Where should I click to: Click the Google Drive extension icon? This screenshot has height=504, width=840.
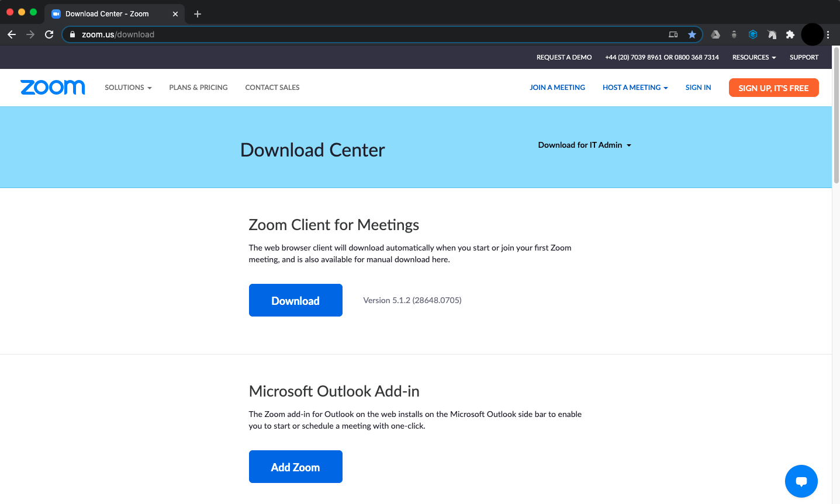715,34
